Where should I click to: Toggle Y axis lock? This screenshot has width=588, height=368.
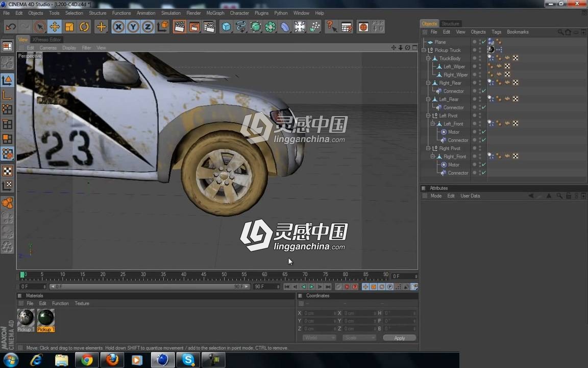(133, 27)
